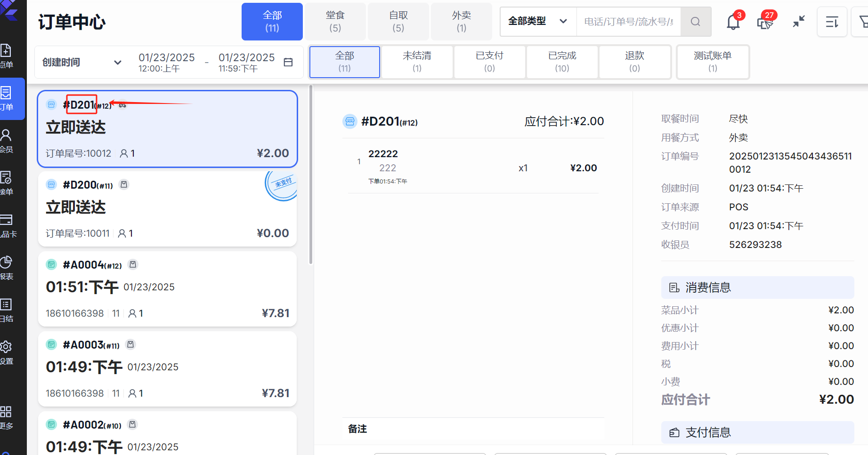Select order card #D201(#12)
Image resolution: width=868 pixels, height=455 pixels.
168,129
